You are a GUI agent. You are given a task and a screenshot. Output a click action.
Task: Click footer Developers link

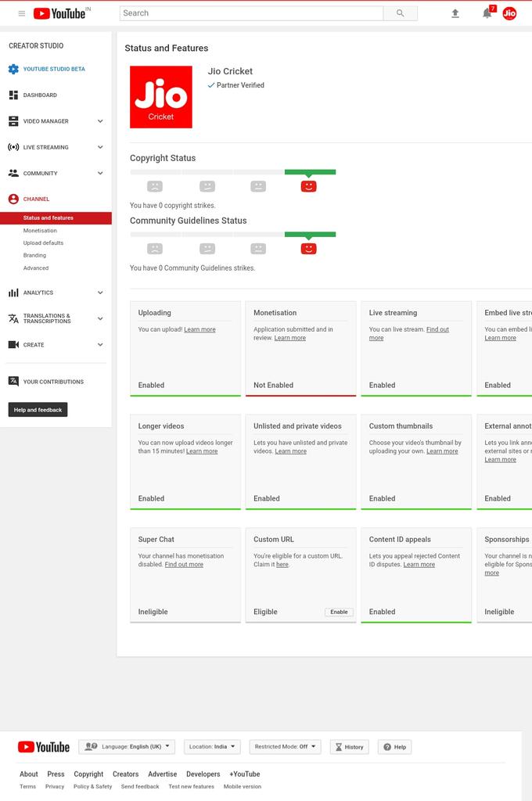203,774
